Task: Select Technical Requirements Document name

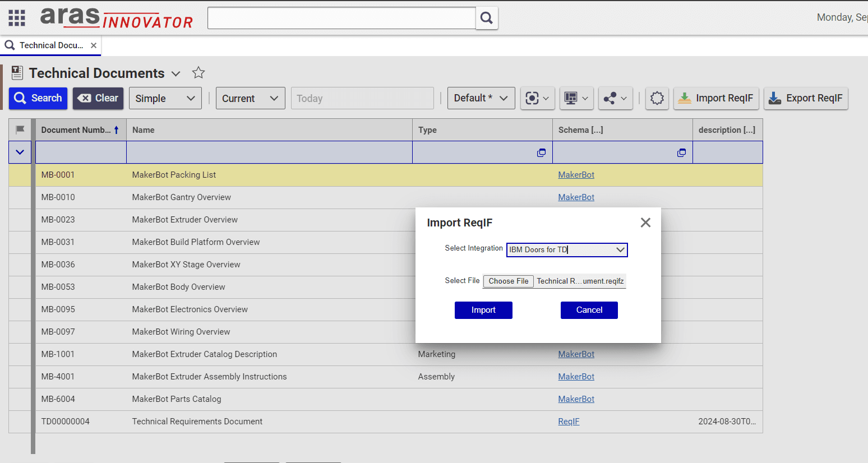Action: (197, 422)
